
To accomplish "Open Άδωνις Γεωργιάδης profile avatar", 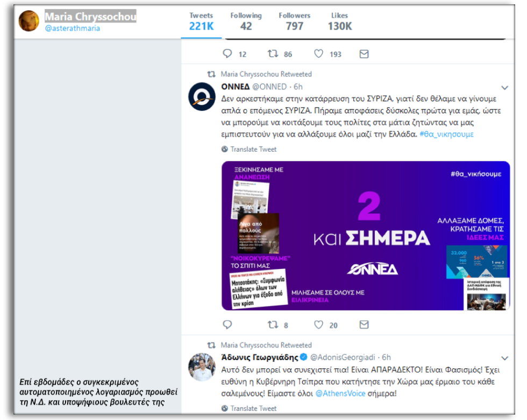I will pos(202,367).
